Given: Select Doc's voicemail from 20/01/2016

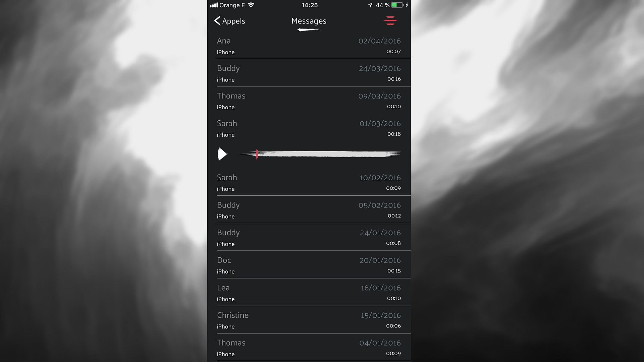Looking at the screenshot, I should 309,265.
